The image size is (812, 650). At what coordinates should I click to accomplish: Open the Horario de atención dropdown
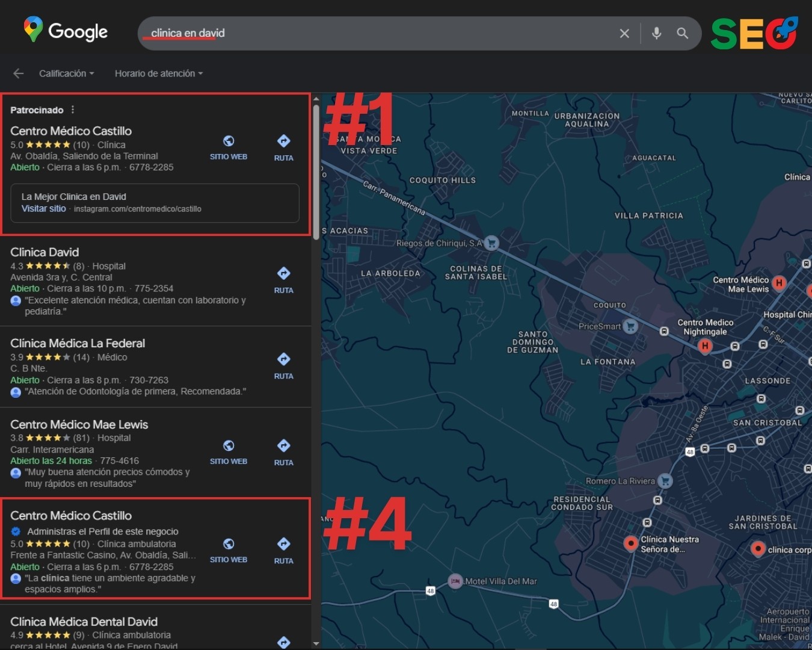[159, 73]
